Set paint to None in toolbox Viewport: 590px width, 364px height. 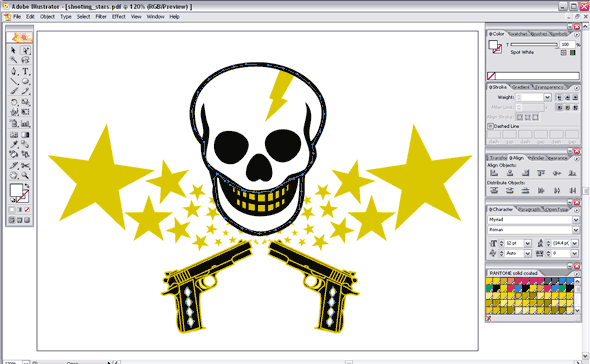coord(27,210)
